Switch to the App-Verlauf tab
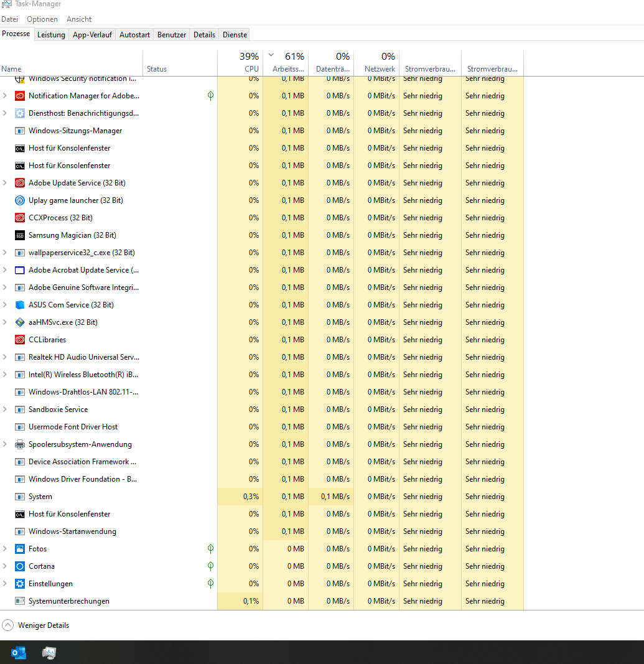The width and height of the screenshot is (644, 664). [92, 35]
